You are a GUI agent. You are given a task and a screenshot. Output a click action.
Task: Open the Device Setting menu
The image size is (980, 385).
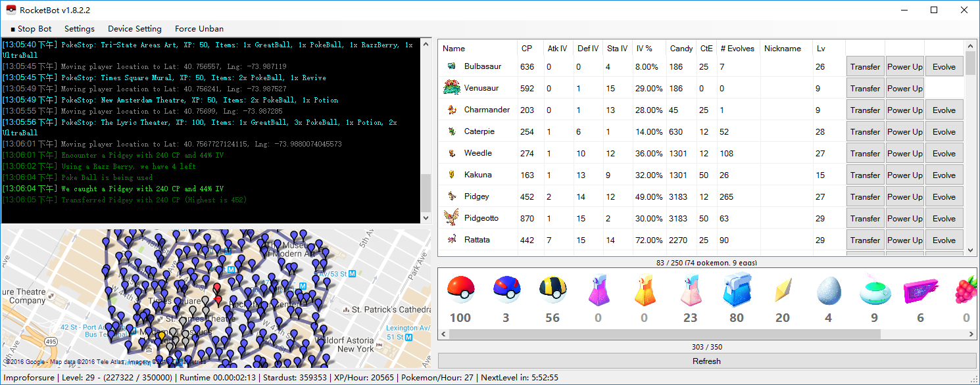pyautogui.click(x=135, y=29)
